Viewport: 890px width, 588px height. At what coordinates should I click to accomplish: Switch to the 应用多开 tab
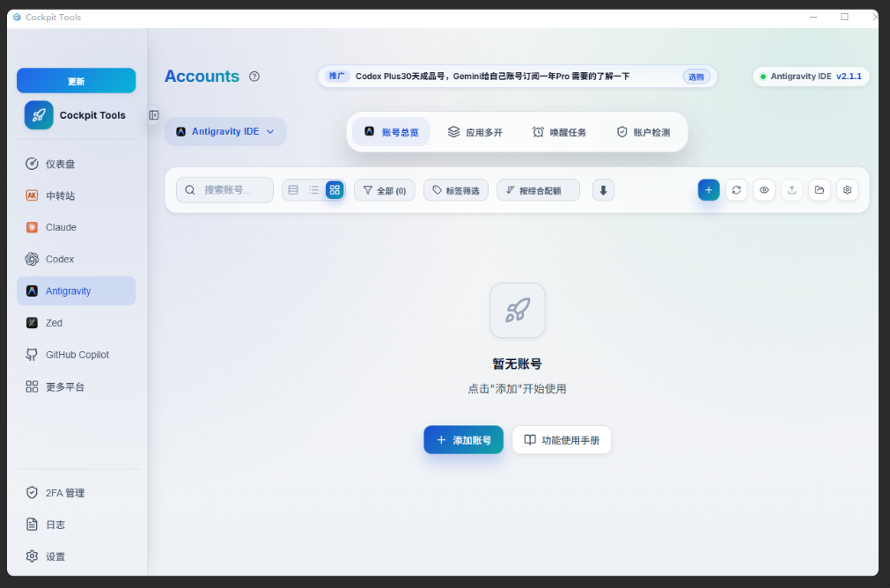coord(475,132)
